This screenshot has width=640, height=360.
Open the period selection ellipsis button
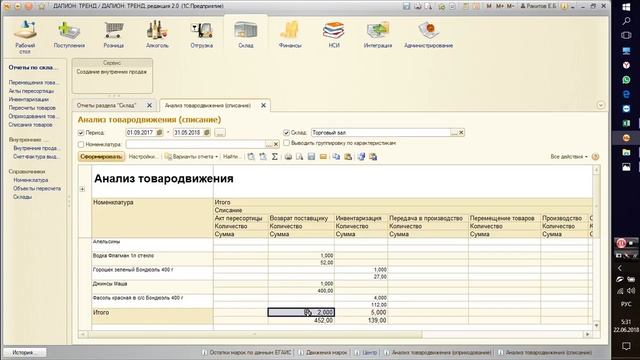(x=220, y=133)
